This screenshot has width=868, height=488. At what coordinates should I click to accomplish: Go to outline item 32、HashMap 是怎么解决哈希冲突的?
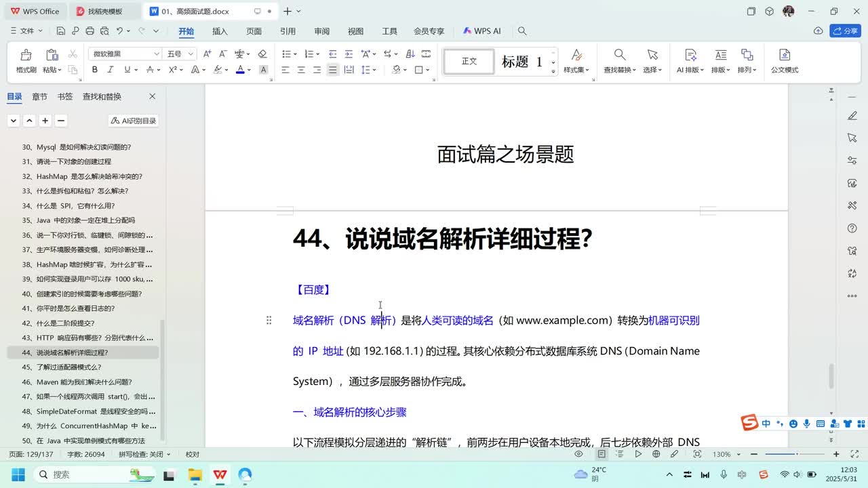82,176
